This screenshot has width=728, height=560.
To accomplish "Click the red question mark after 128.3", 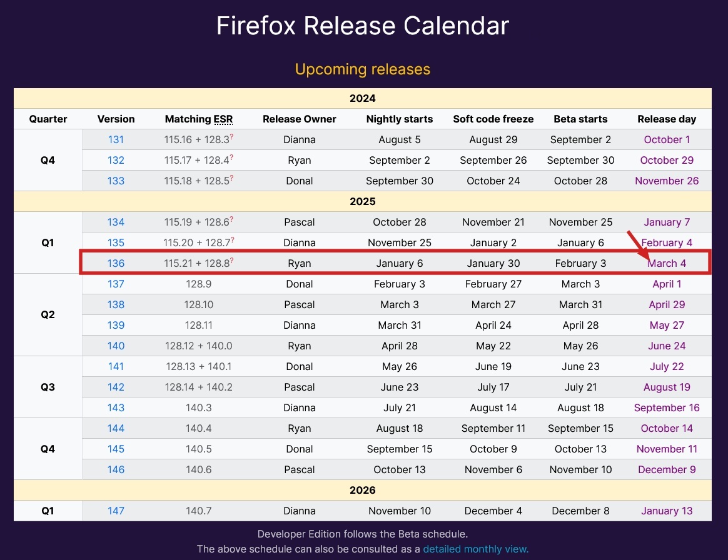I will 231,136.
